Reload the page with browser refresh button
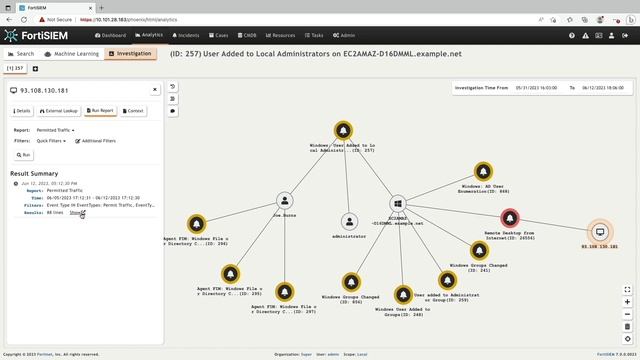The height and width of the screenshot is (360, 640). click(24, 20)
